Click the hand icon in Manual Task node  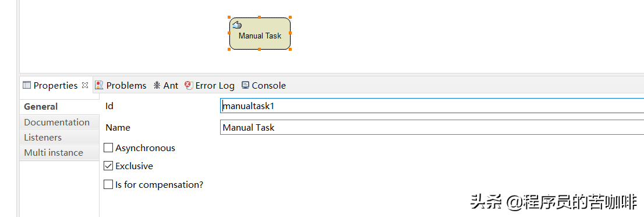[x=237, y=25]
